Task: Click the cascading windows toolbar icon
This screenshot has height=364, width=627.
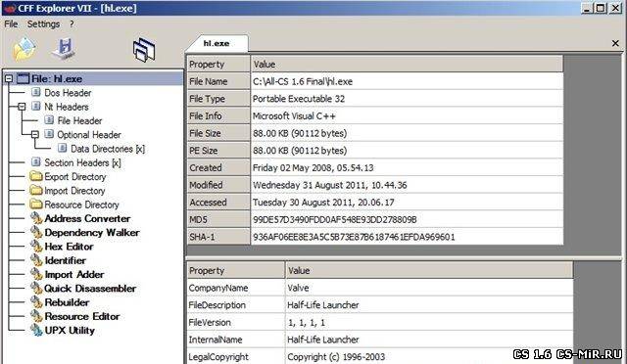Action: (x=144, y=50)
